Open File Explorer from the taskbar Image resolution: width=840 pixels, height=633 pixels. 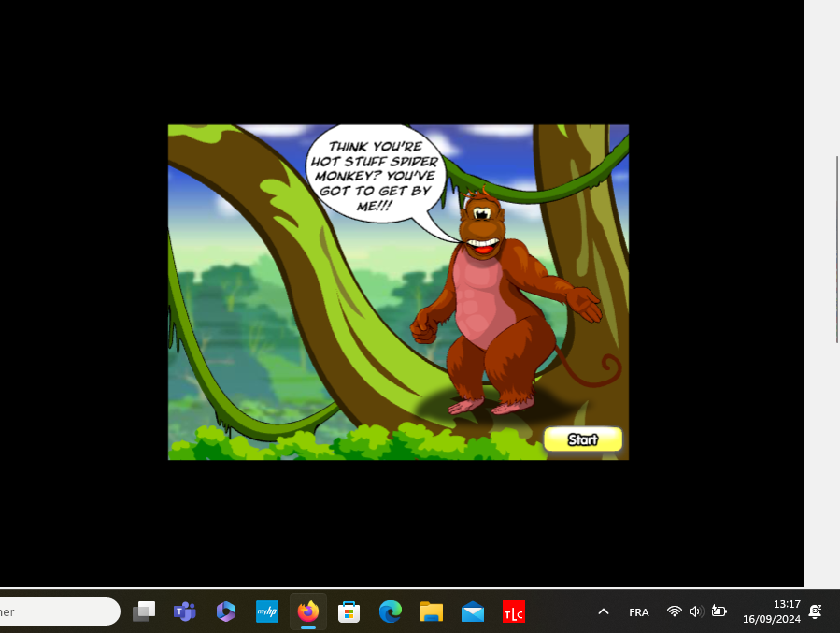tap(431, 611)
